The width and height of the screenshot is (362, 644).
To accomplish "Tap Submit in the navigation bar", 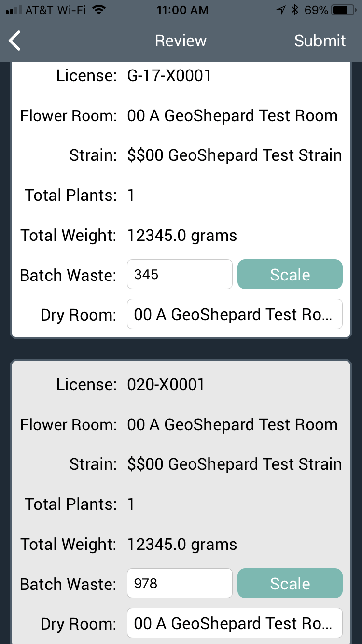I will 320,41.
